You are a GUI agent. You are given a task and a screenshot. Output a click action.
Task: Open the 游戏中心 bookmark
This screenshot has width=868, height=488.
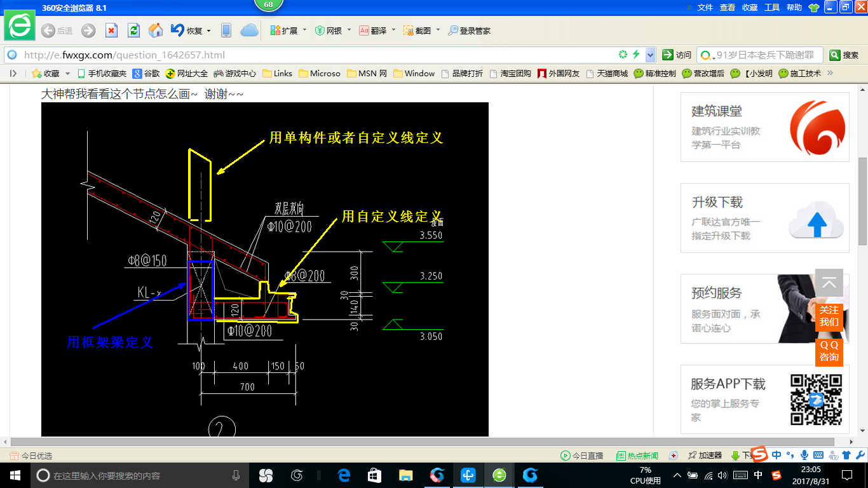[235, 73]
